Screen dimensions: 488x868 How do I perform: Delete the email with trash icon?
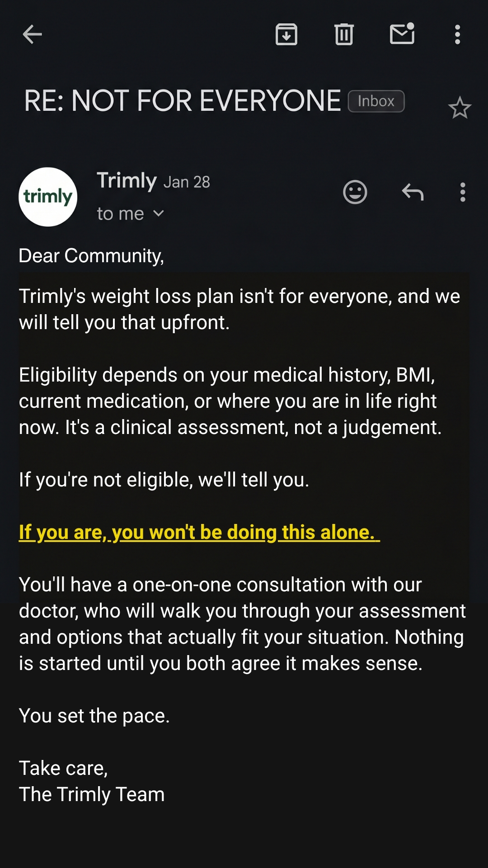344,34
